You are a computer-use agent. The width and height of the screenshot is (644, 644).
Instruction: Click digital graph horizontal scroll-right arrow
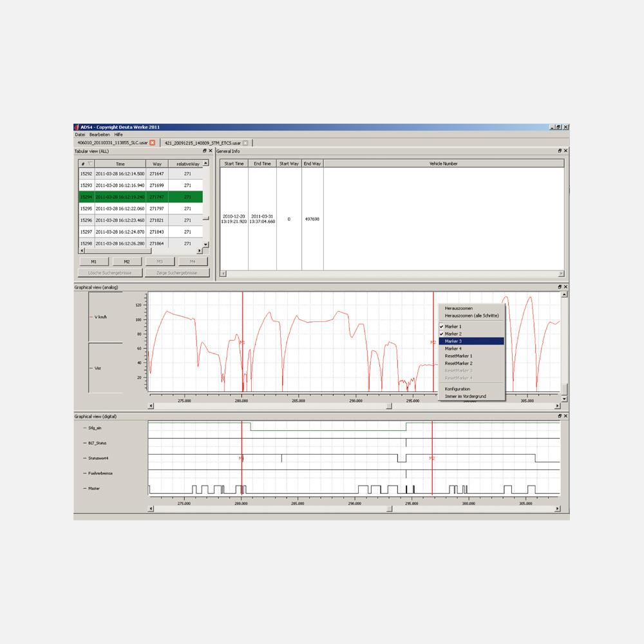click(x=557, y=509)
